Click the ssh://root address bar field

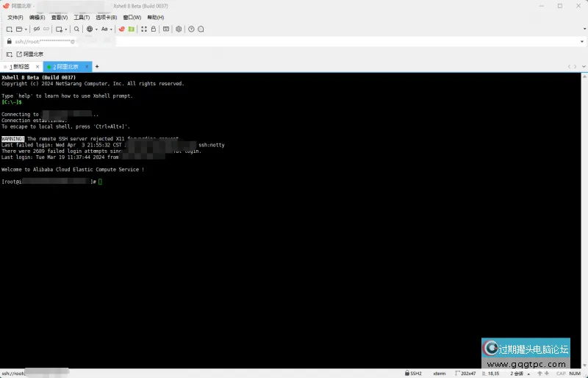(x=296, y=42)
